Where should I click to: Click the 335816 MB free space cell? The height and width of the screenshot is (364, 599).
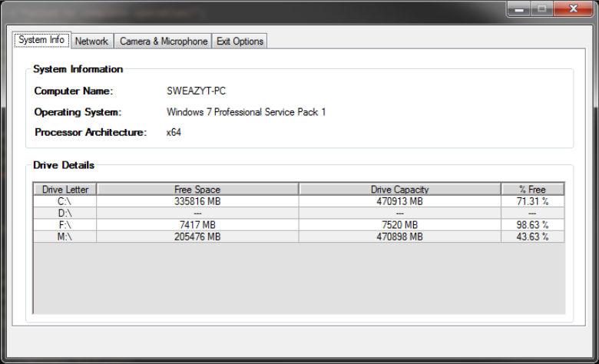click(197, 201)
